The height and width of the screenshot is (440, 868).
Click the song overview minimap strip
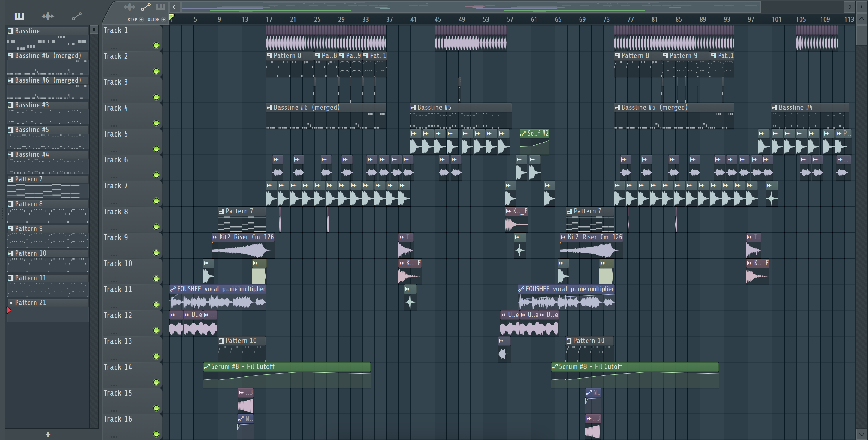click(x=471, y=7)
